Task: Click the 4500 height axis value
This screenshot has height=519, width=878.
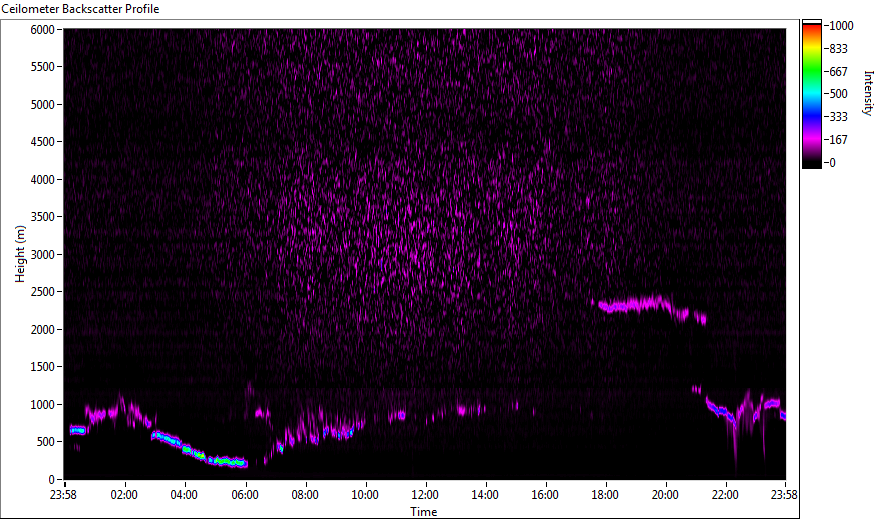Action: point(43,142)
